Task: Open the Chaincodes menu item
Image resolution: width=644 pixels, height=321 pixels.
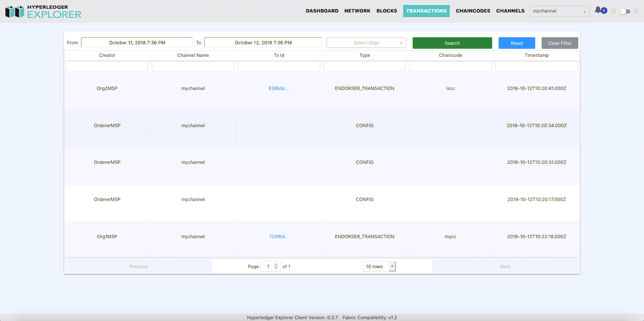Action: 473,11
